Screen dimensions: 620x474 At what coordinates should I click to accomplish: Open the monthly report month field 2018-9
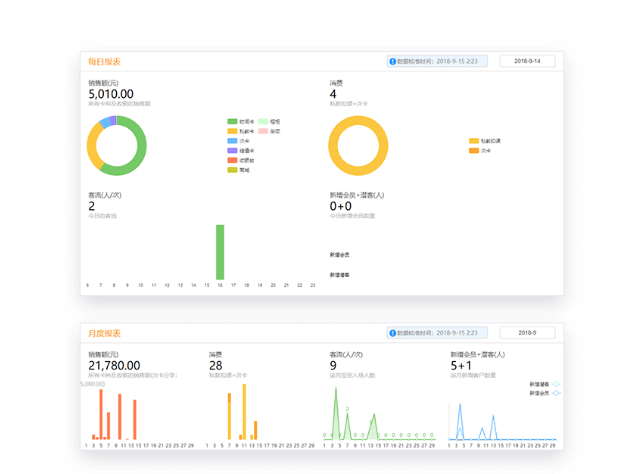[527, 332]
